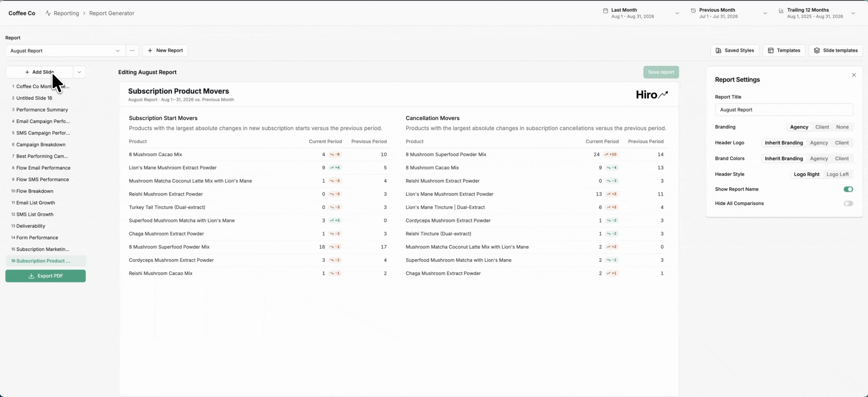Click the Subscription Product Movers slide title
Image resolution: width=868 pixels, height=397 pixels.
178,91
